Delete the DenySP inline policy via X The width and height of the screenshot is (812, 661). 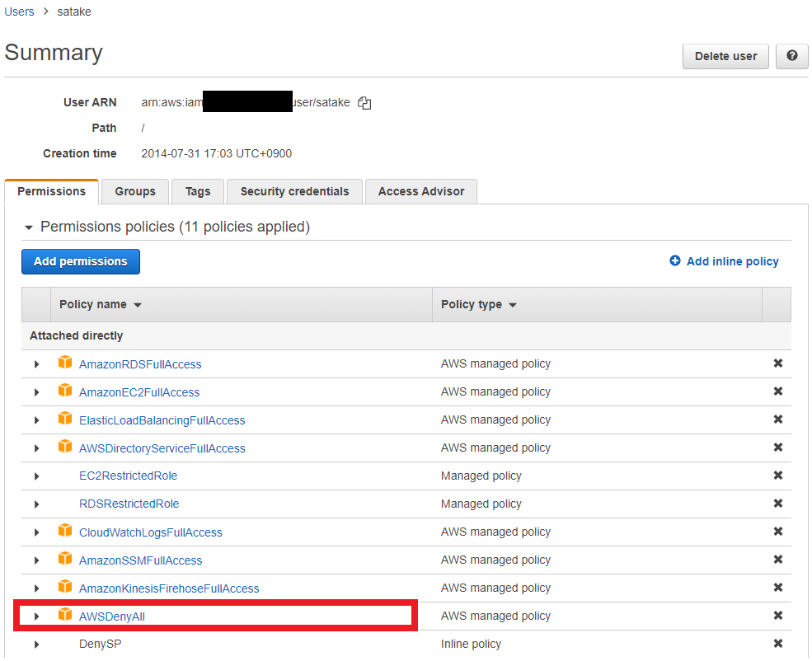tap(778, 644)
